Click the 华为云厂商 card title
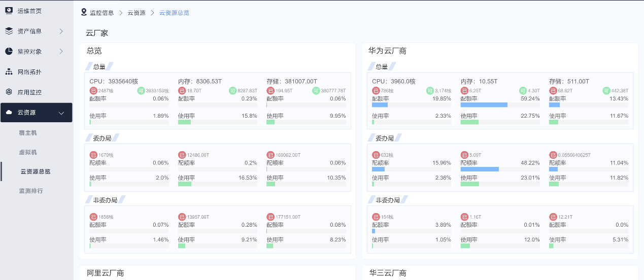 tap(388, 51)
